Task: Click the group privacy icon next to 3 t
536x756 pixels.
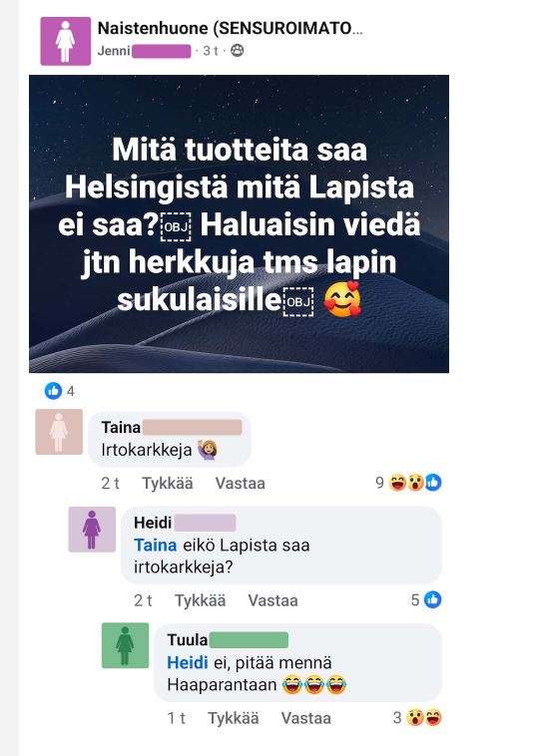Action: (237, 50)
